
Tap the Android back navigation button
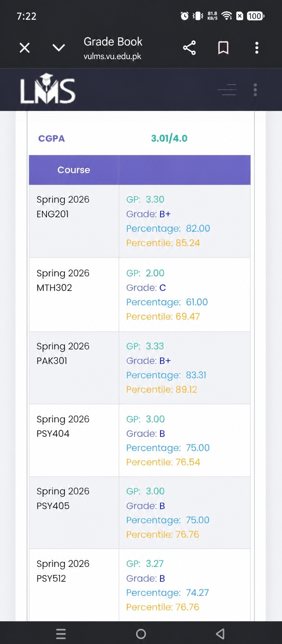[x=220, y=634]
